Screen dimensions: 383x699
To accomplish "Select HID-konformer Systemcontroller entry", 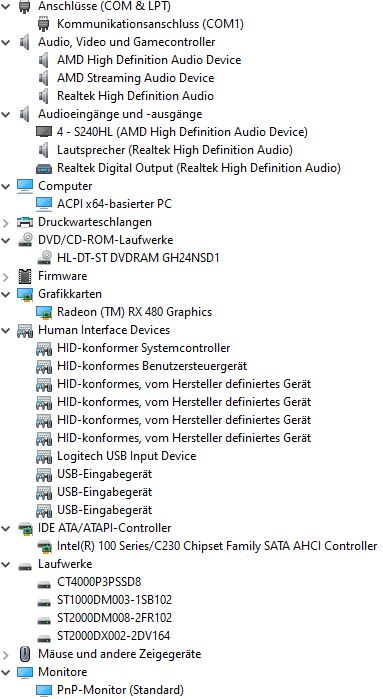I will click(x=144, y=348).
